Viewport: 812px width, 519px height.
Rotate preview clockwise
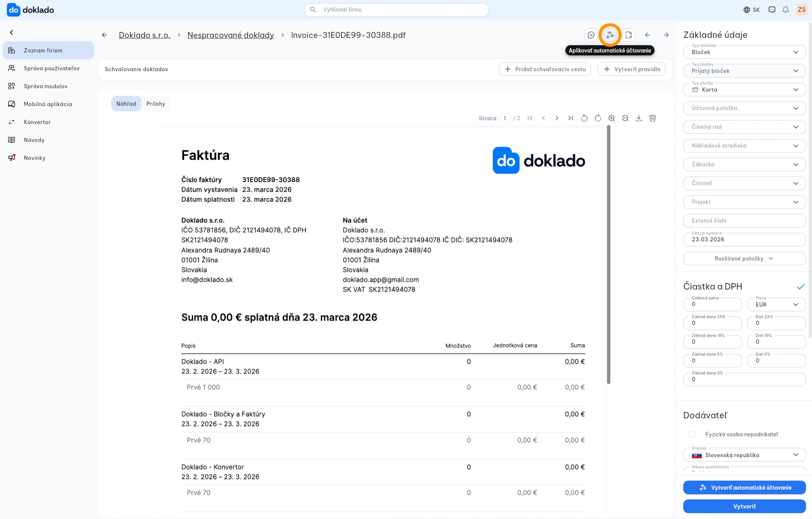click(x=598, y=118)
